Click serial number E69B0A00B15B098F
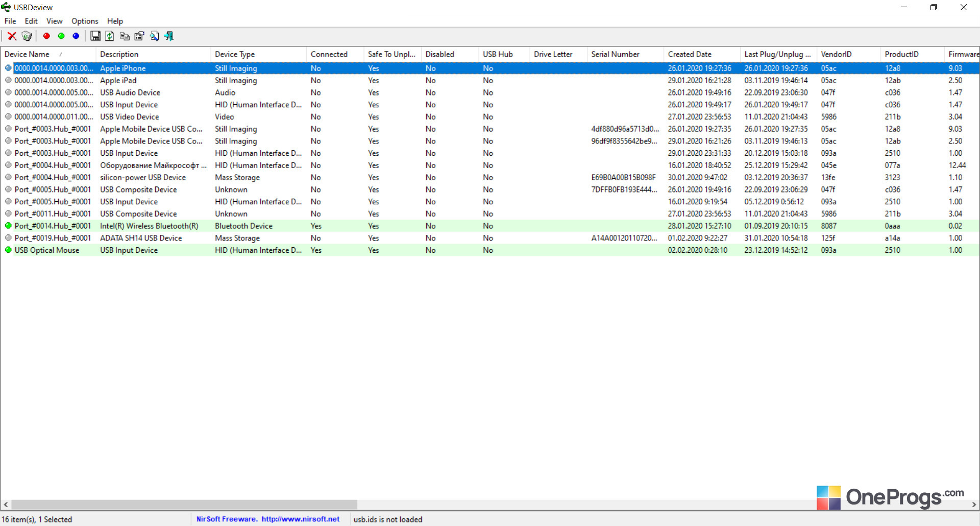980x526 pixels. [x=623, y=177]
